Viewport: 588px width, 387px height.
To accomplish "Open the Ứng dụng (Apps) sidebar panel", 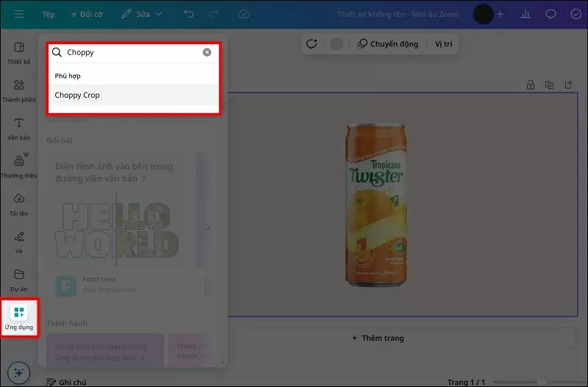I will click(x=19, y=317).
